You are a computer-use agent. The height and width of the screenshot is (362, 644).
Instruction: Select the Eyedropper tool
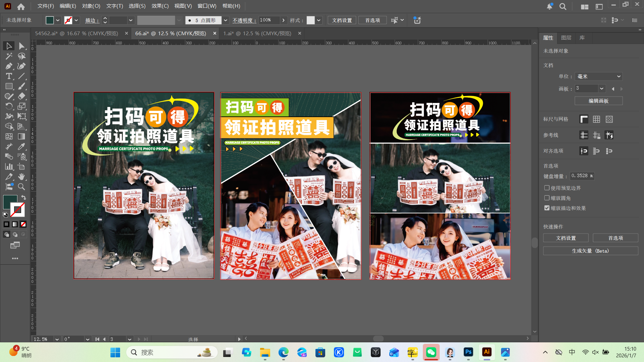click(x=21, y=147)
